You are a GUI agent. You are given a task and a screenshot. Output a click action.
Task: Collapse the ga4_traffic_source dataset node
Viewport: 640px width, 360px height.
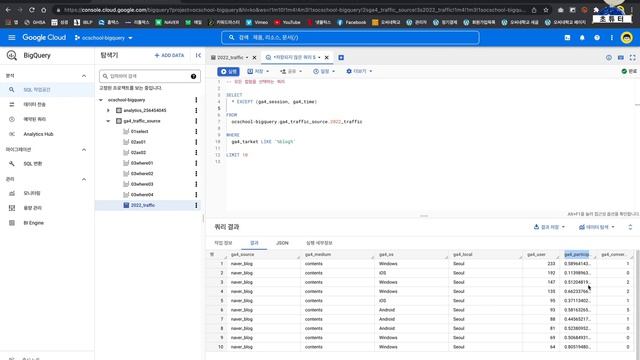(x=108, y=121)
